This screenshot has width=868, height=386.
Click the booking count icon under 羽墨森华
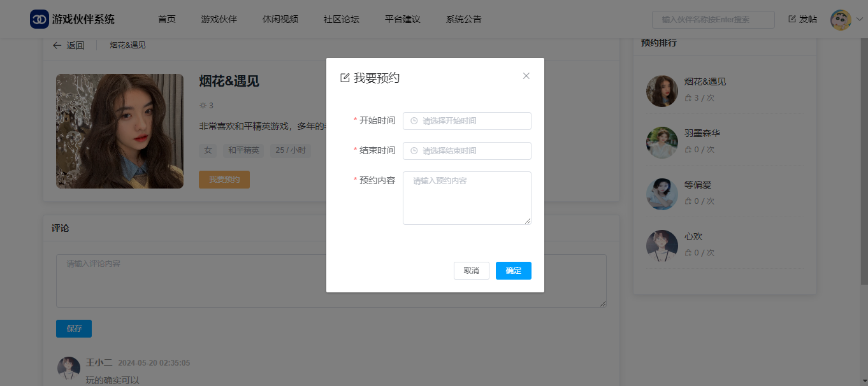coord(688,150)
